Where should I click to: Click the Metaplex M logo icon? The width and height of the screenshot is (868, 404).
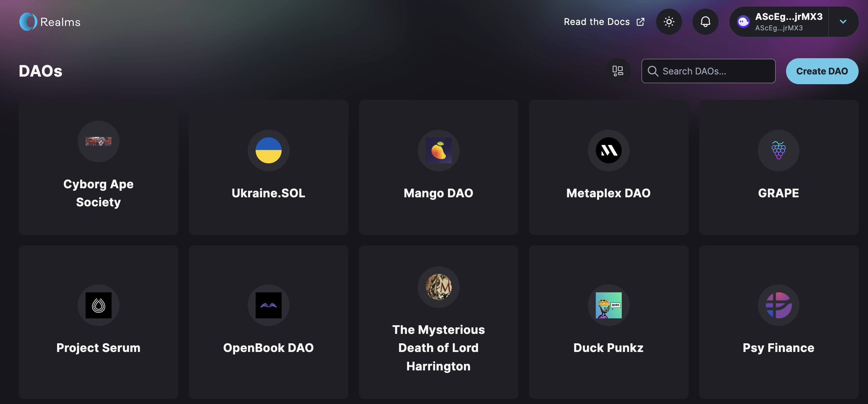(608, 150)
